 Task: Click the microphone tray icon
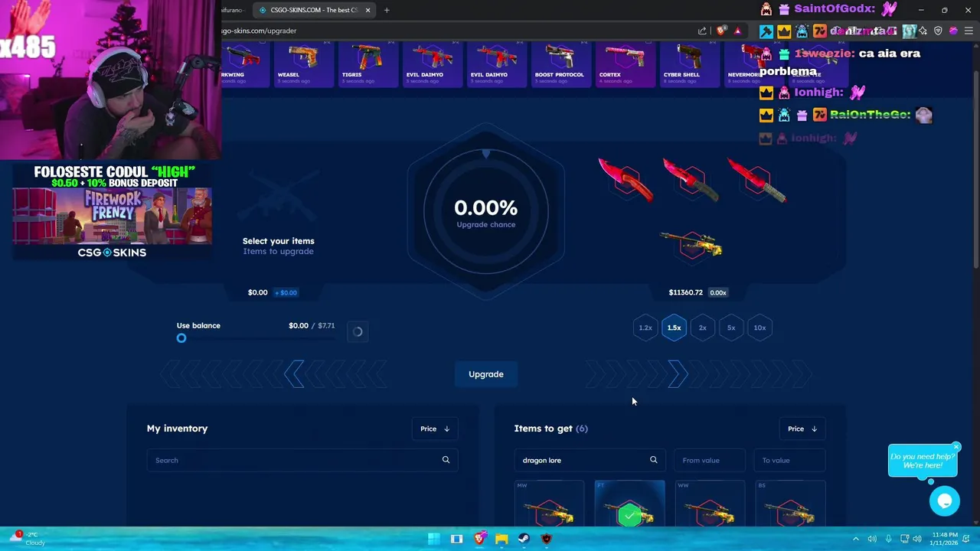coord(888,539)
